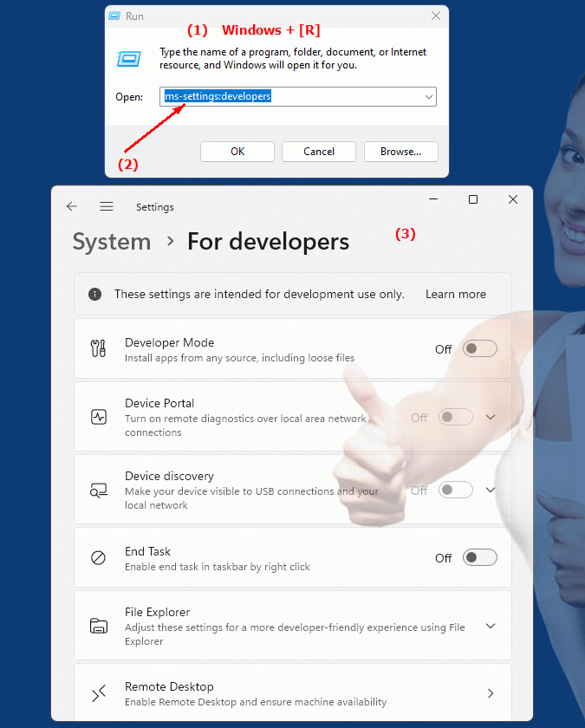The height and width of the screenshot is (728, 585).
Task: Click the Device discovery icon
Action: tap(99, 491)
